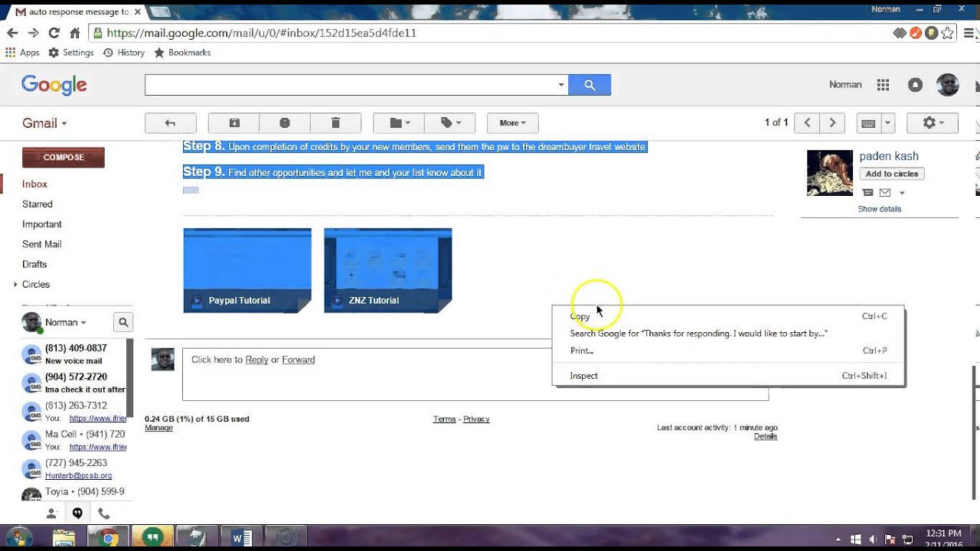Open the More actions dropdown
The width and height of the screenshot is (980, 551).
(x=513, y=123)
